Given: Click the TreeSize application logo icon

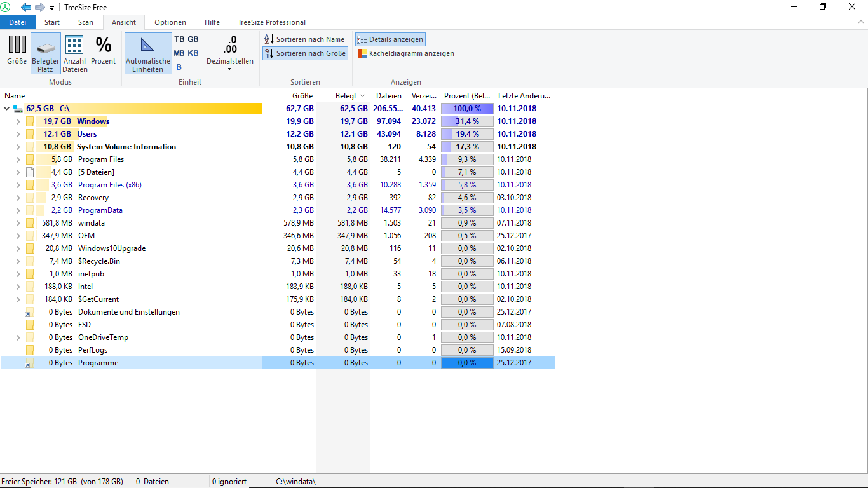Looking at the screenshot, I should click(6, 7).
